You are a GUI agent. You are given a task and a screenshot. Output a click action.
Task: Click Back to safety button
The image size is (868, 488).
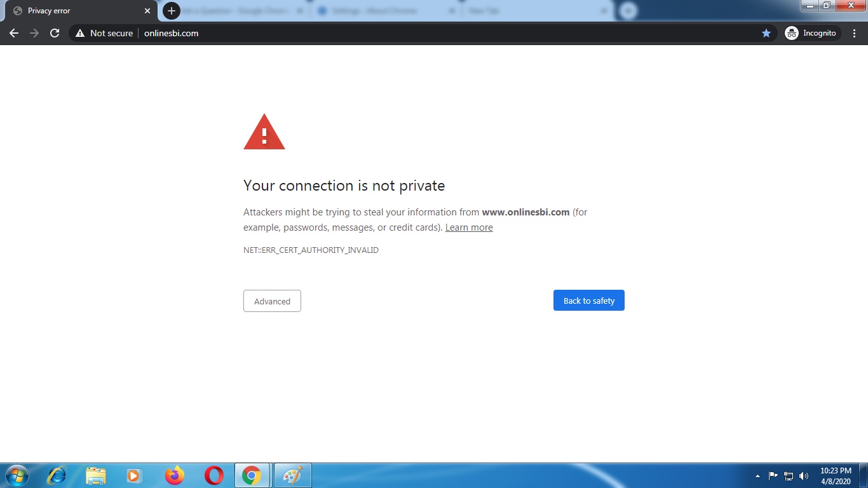(x=589, y=301)
